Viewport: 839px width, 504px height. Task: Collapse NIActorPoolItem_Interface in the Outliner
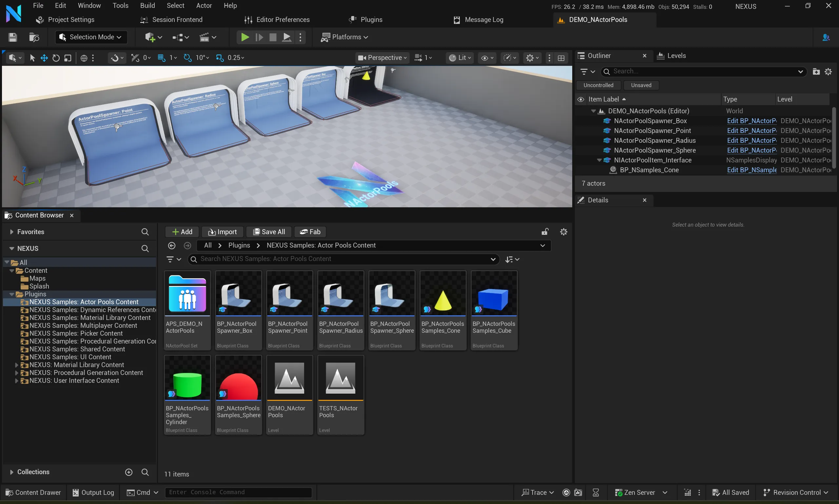coord(599,160)
